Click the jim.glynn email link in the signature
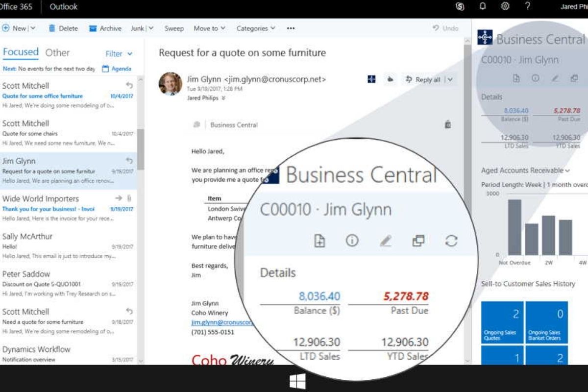This screenshot has width=588, height=392. tap(222, 322)
